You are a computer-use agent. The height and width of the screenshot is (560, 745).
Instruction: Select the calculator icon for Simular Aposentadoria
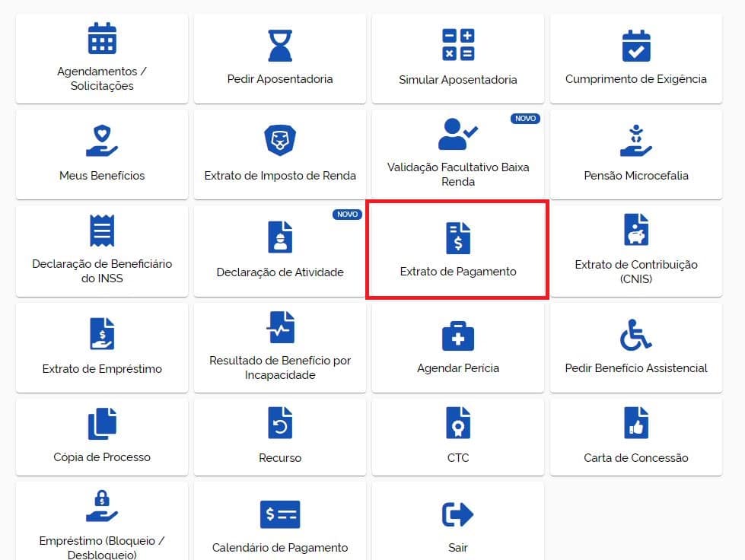pos(458,45)
